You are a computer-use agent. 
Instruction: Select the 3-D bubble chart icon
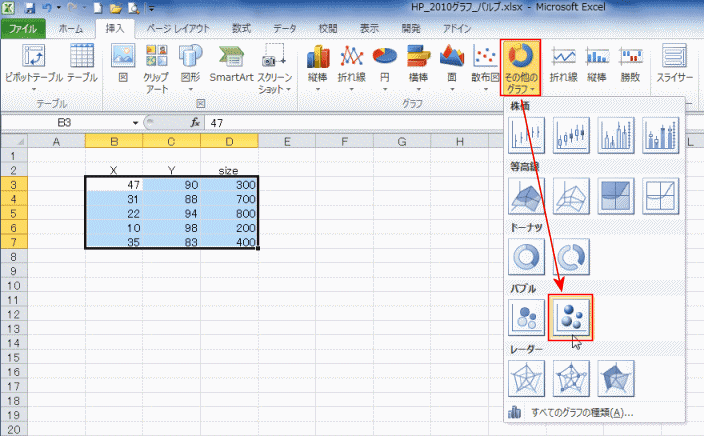(571, 317)
